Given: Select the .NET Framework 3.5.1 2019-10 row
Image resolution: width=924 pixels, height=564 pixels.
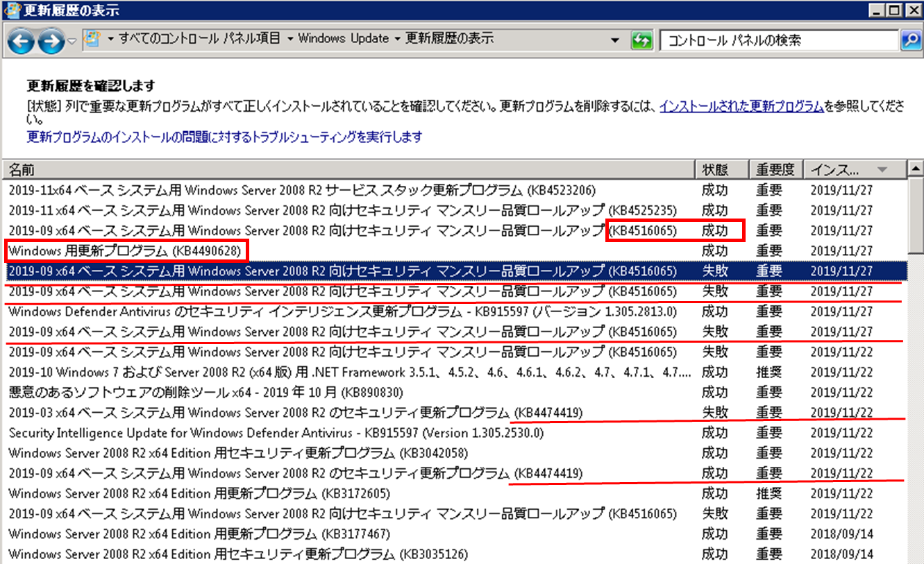Looking at the screenshot, I should pos(455,372).
